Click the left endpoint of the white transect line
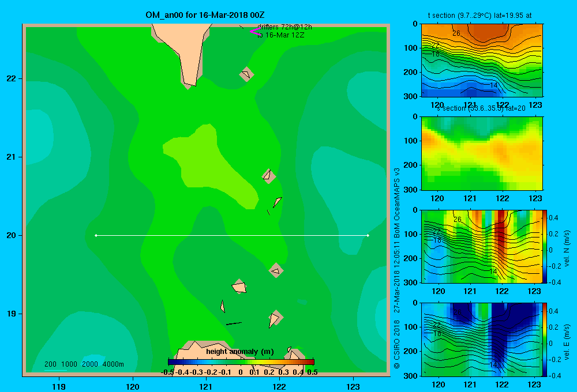The width and height of the screenshot is (577, 392). click(x=96, y=235)
